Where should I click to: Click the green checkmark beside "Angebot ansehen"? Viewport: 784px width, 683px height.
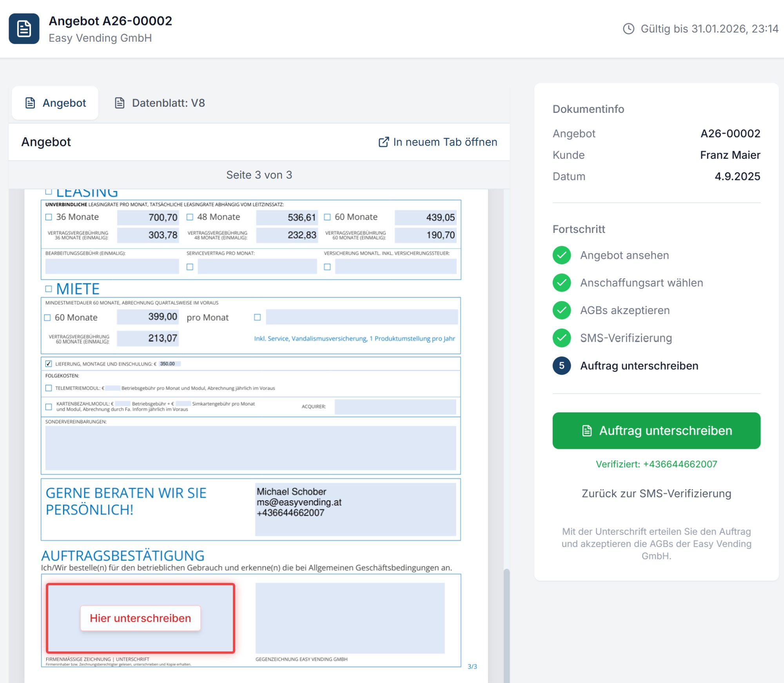click(562, 255)
